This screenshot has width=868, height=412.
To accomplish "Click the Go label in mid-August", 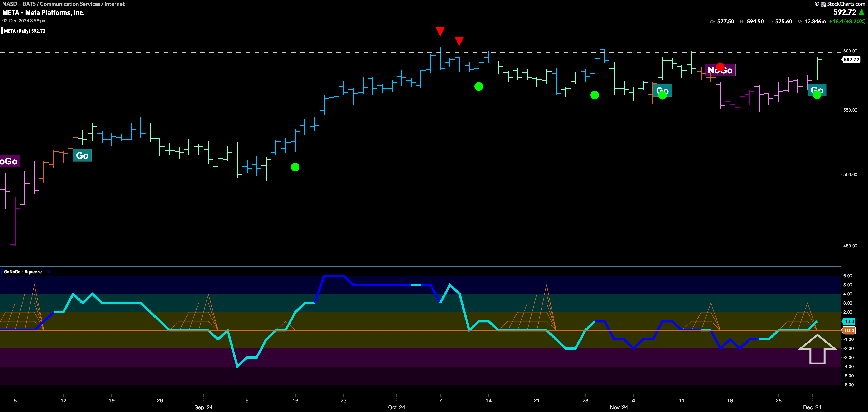I will coord(82,156).
